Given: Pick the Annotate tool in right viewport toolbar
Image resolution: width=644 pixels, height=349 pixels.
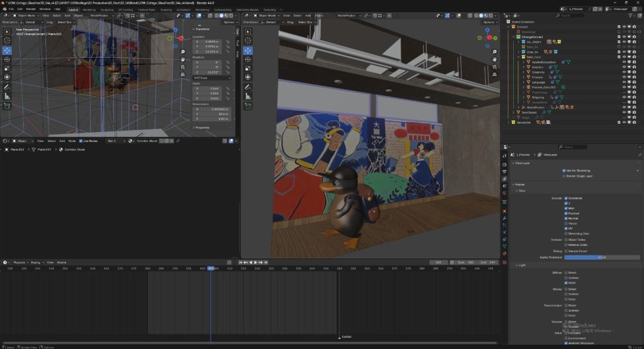Looking at the screenshot, I should click(x=248, y=87).
